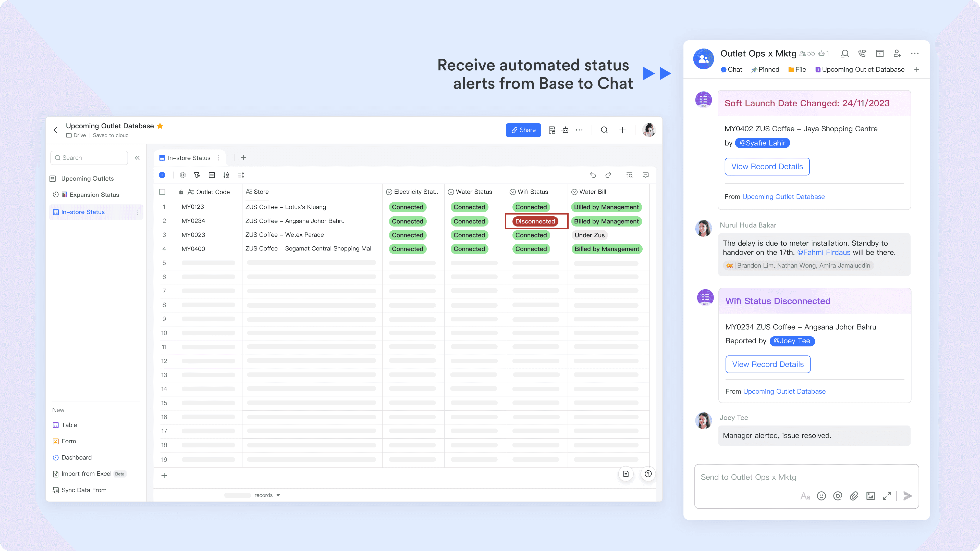Click the emoji icon in chat input

pos(821,496)
